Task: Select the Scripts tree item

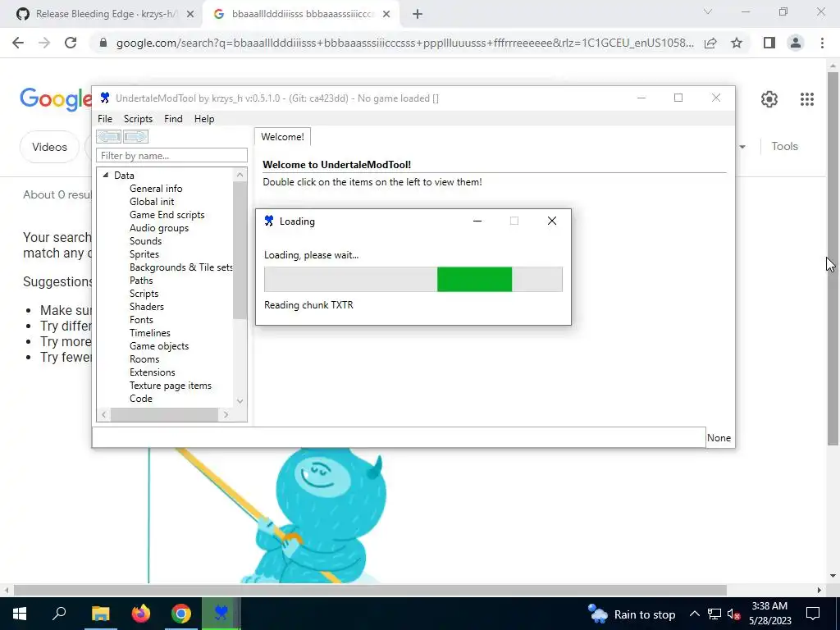Action: (x=144, y=294)
